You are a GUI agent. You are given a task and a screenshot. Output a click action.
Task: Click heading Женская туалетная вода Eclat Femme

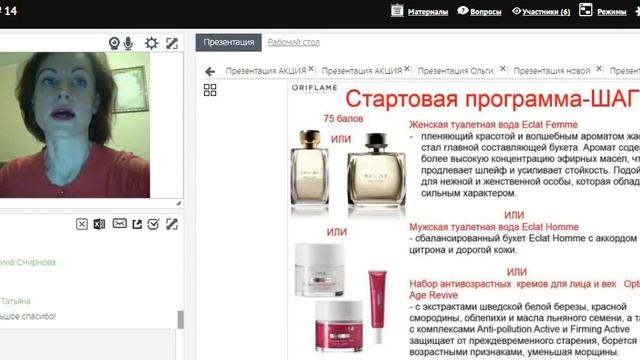493,124
